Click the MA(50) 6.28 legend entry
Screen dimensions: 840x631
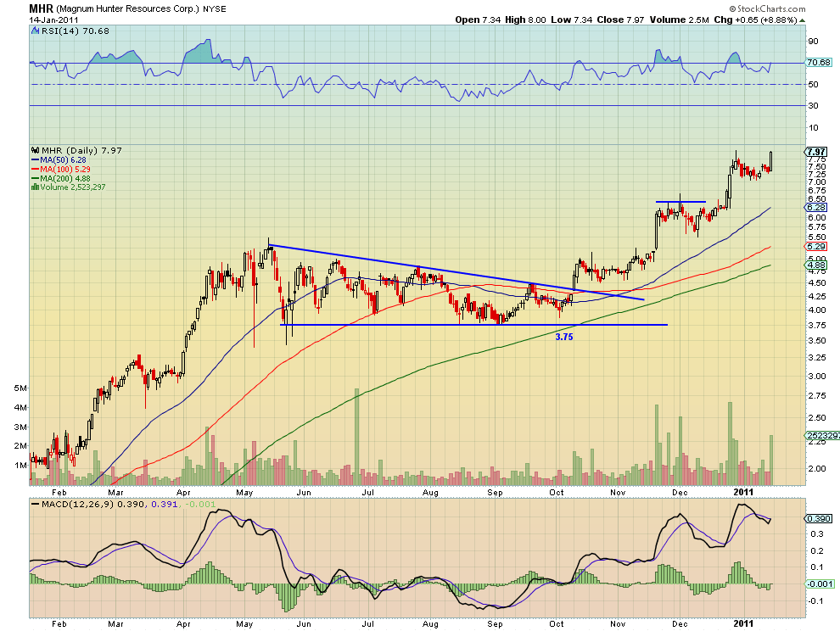[x=63, y=160]
